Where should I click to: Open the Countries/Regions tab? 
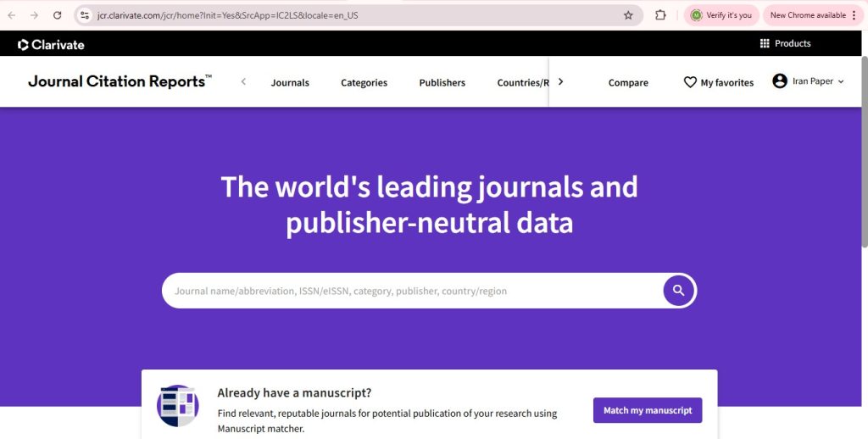tap(522, 82)
